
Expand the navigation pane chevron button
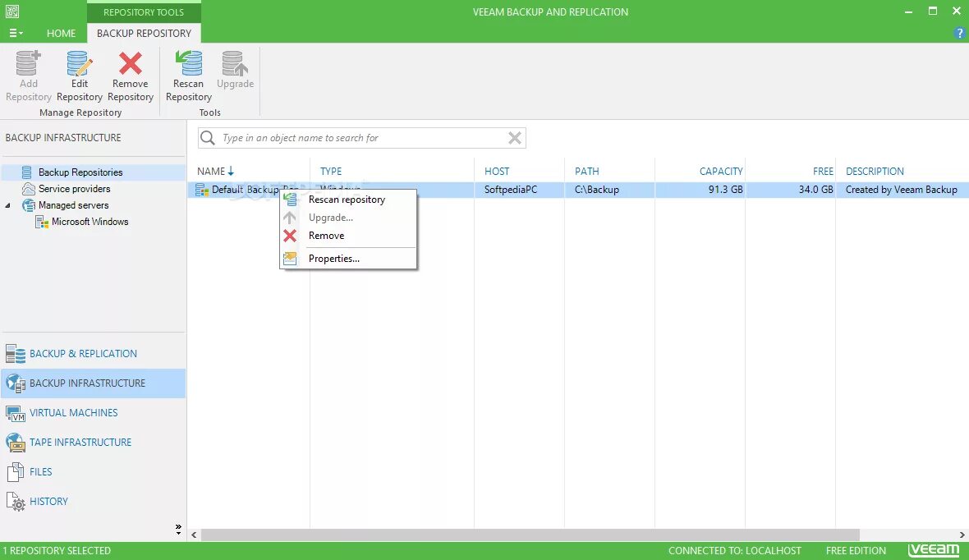point(178,529)
